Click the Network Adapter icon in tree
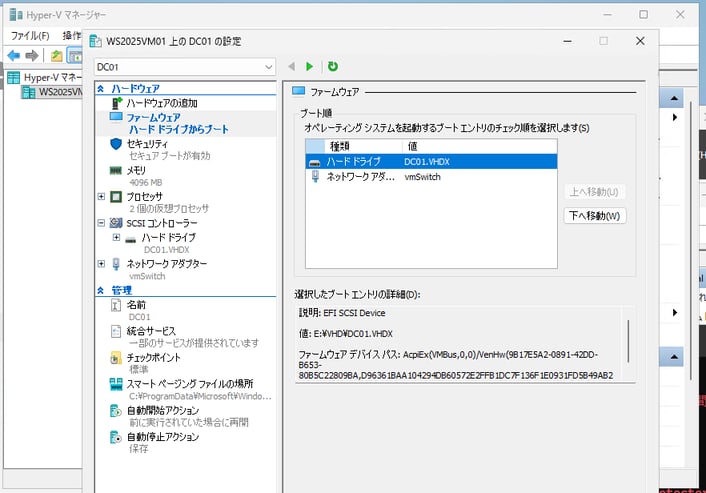Viewport: 706px width, 493px height. (x=116, y=264)
